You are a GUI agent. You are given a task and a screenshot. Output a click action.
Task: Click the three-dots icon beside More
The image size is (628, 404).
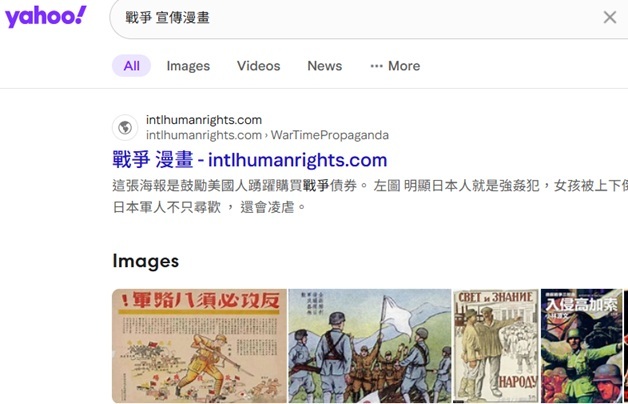point(376,66)
